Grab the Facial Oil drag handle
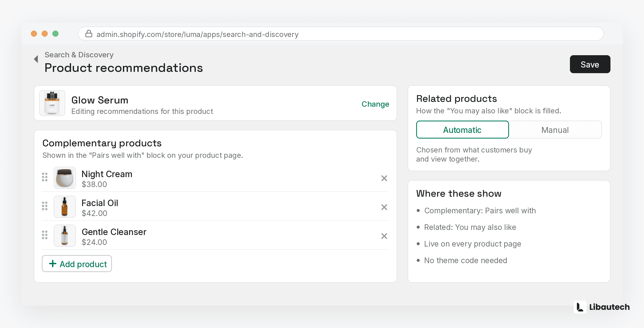 45,206
